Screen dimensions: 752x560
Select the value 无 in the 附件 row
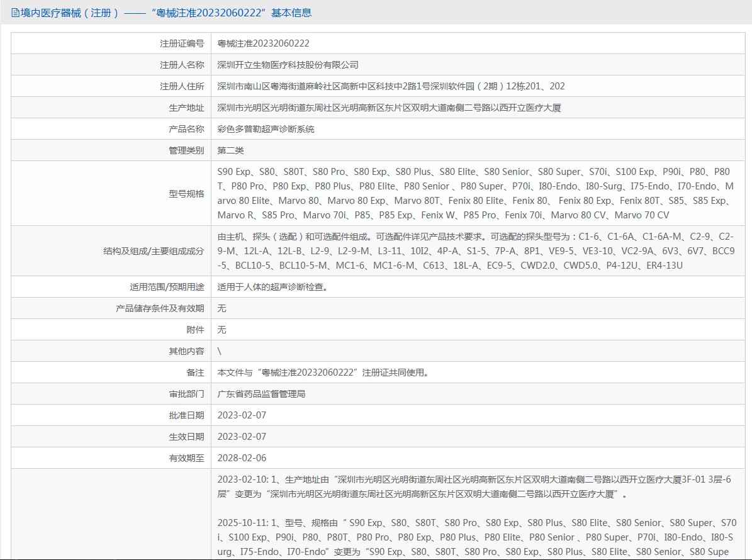pyautogui.click(x=222, y=330)
